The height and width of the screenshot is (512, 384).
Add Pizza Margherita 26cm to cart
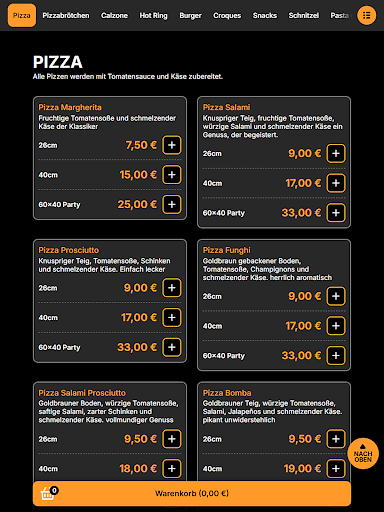click(172, 145)
